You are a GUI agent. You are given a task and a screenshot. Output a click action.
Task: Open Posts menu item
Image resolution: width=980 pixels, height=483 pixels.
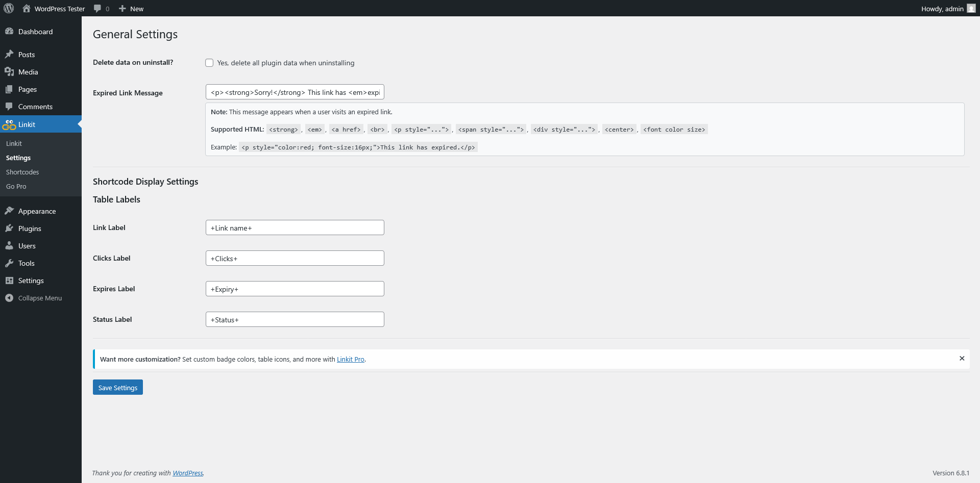(x=41, y=55)
